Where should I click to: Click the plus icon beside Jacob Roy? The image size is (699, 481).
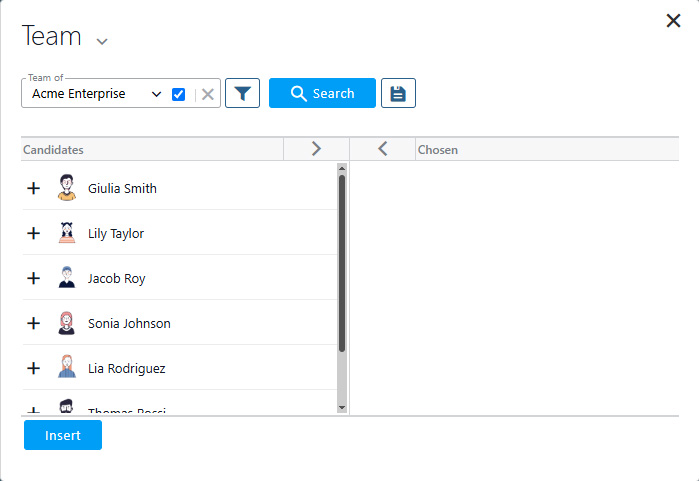[x=33, y=278]
